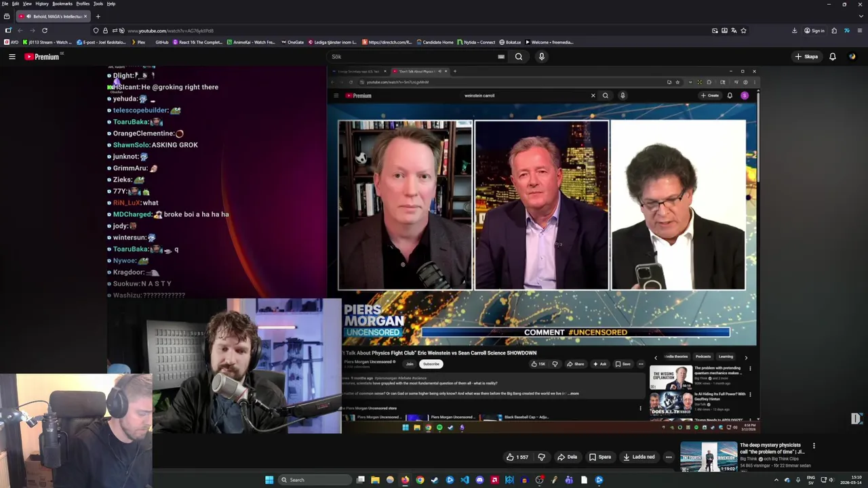Save the video with Spara
Image resolution: width=868 pixels, height=488 pixels.
(599, 457)
